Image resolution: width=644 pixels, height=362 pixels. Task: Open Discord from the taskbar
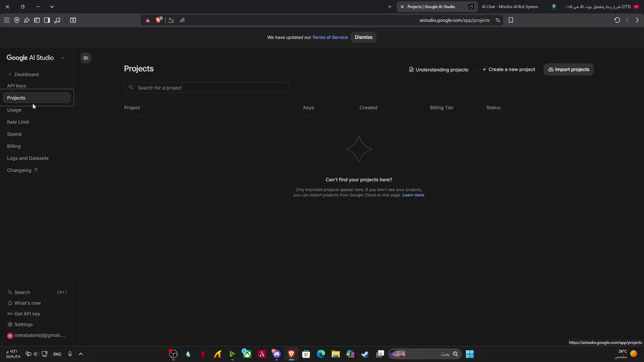(276, 354)
